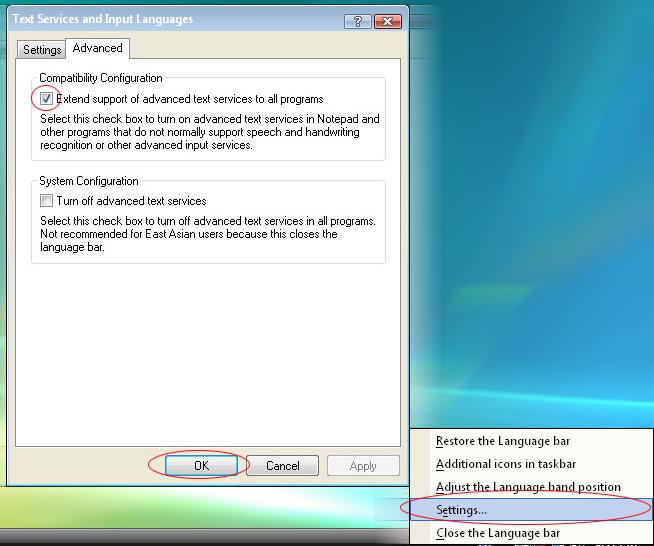The width and height of the screenshot is (654, 546).
Task: Click the 'Turn off advanced text services' label
Action: 131,201
